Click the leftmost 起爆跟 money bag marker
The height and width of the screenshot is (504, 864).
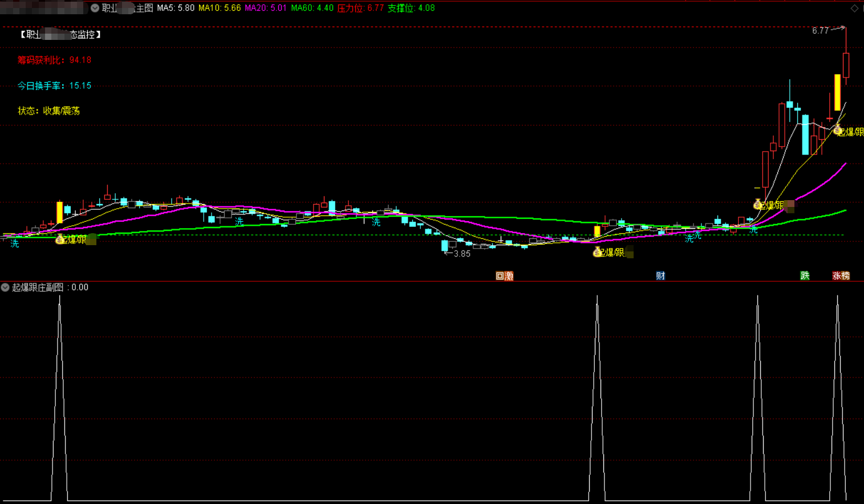pos(60,239)
